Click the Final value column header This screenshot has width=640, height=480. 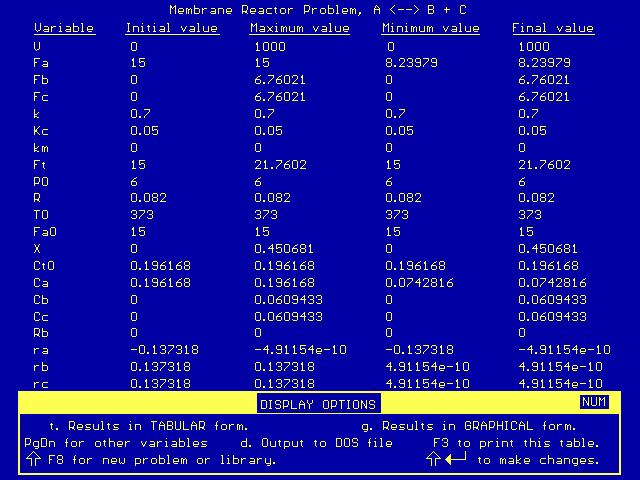[x=553, y=28]
